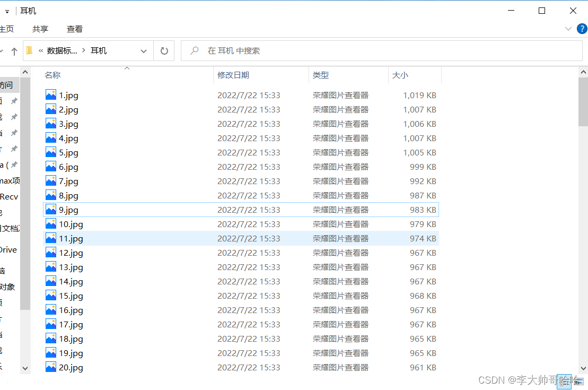The height and width of the screenshot is (390, 588).
Task: Click the yellow folder icon in the address bar
Action: pyautogui.click(x=29, y=50)
